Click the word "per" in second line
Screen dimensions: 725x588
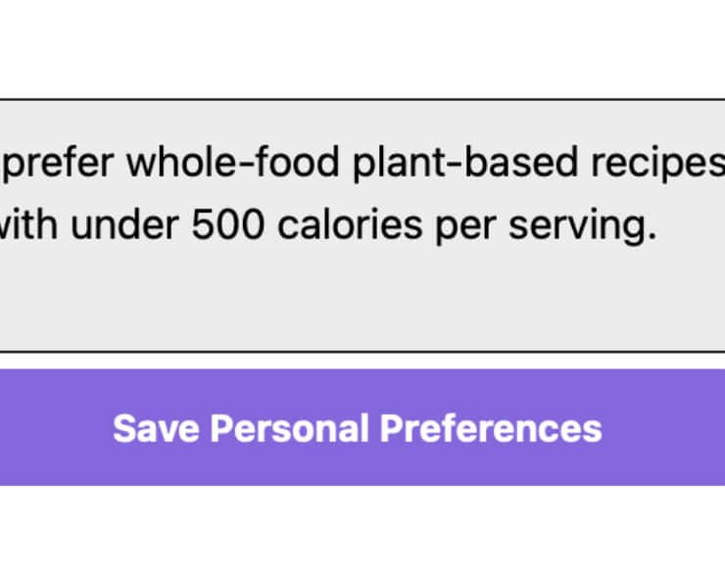coord(456,226)
